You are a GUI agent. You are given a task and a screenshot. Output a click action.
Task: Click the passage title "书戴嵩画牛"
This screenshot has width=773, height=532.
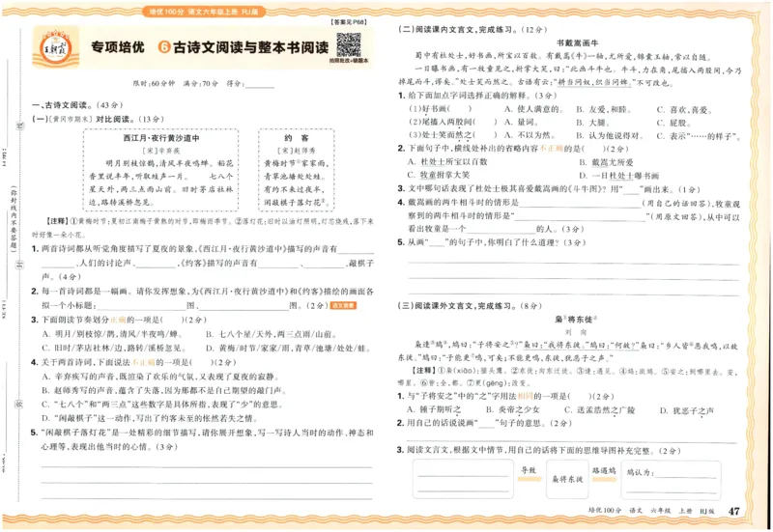click(577, 43)
